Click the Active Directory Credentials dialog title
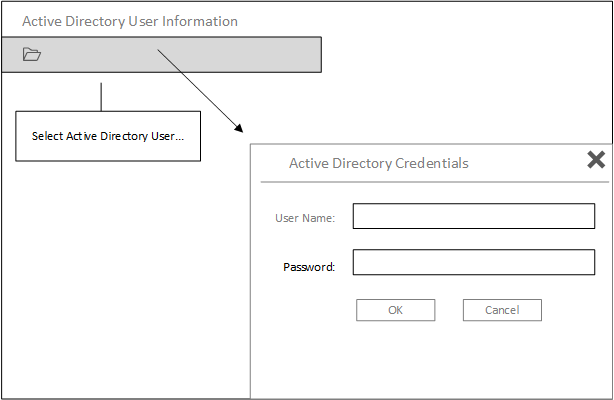 coord(378,163)
